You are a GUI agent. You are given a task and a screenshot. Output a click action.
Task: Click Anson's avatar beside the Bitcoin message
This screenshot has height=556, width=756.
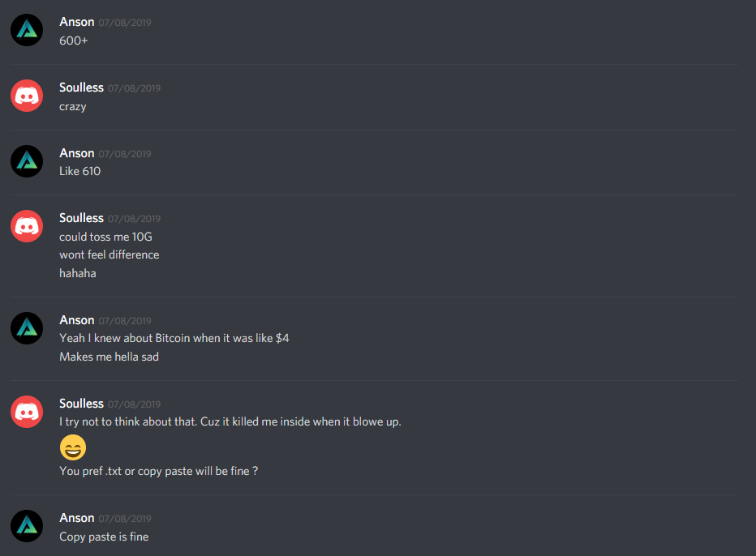[x=27, y=328]
